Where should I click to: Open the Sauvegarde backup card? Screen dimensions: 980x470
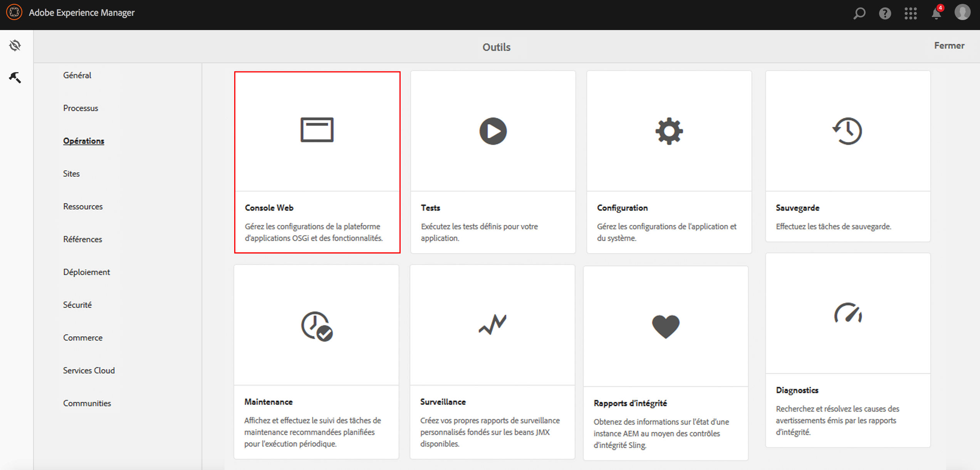pyautogui.click(x=847, y=156)
